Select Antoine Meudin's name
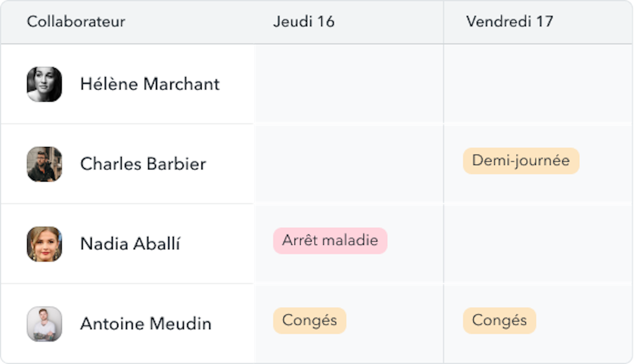Viewport: 634px width, 364px height. [x=146, y=324]
